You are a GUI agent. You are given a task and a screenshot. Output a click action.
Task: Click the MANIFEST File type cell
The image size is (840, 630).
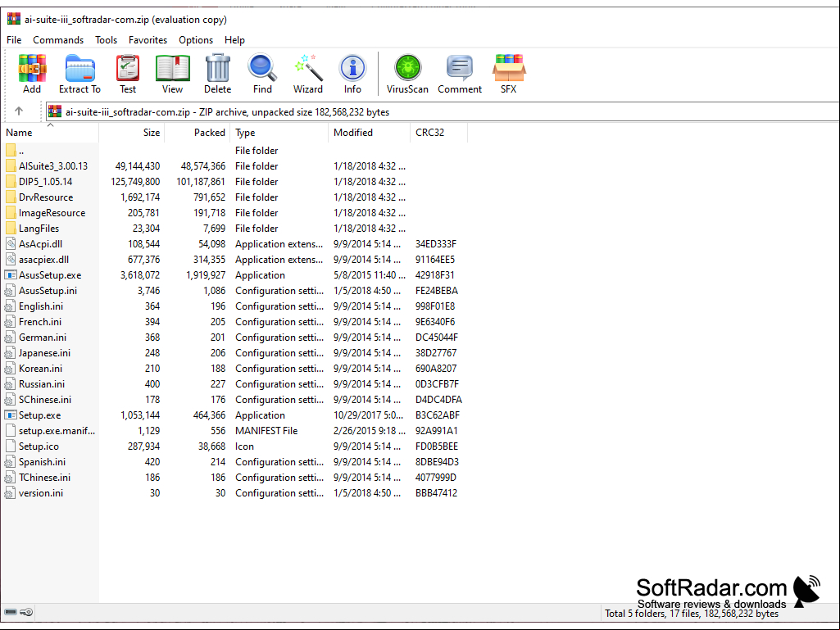pos(266,431)
